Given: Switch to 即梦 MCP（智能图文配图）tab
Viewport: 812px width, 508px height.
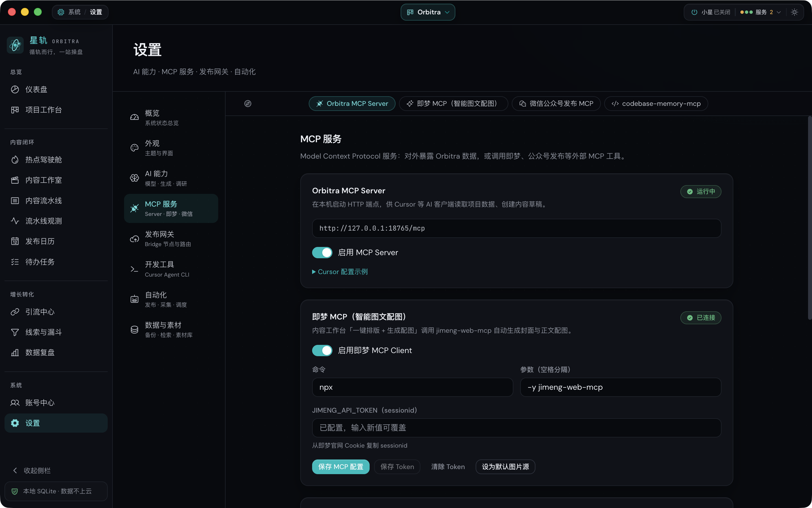Looking at the screenshot, I should [x=453, y=104].
